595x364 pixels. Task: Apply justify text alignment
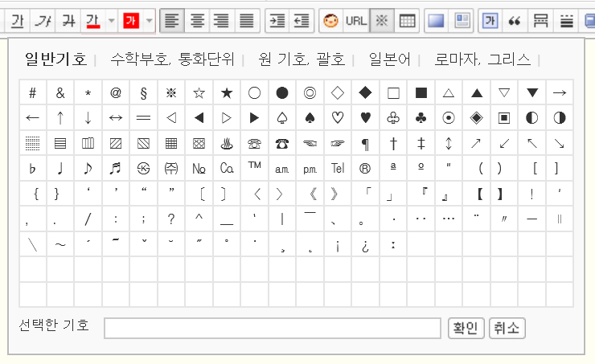point(247,21)
